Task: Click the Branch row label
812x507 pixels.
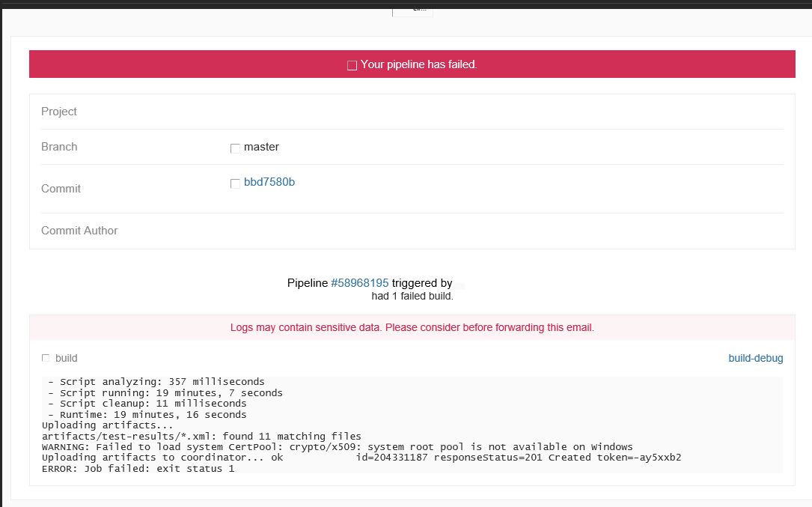Action: click(59, 147)
